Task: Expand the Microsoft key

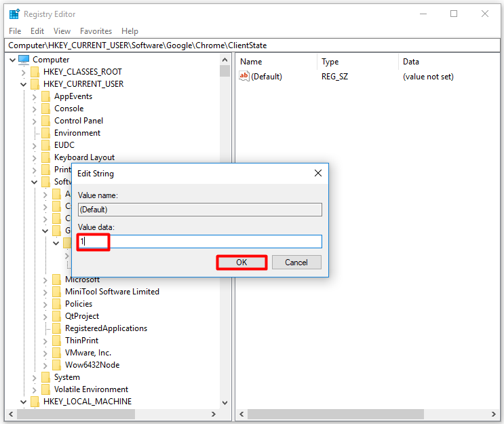Action: (x=45, y=280)
